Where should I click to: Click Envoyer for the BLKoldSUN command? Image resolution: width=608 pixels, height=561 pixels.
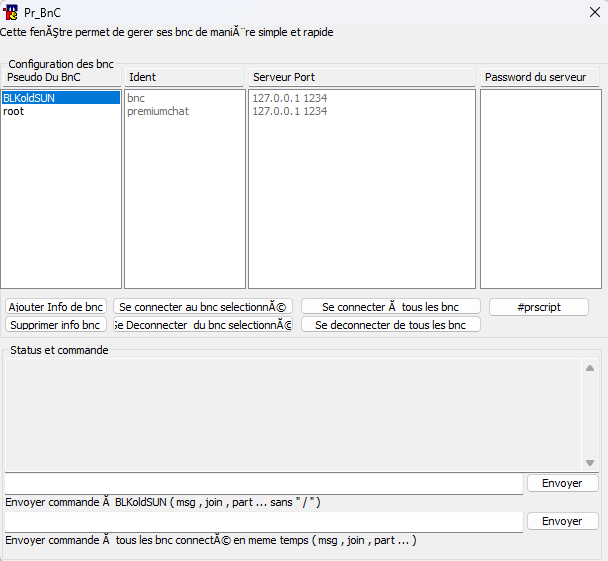(563, 483)
